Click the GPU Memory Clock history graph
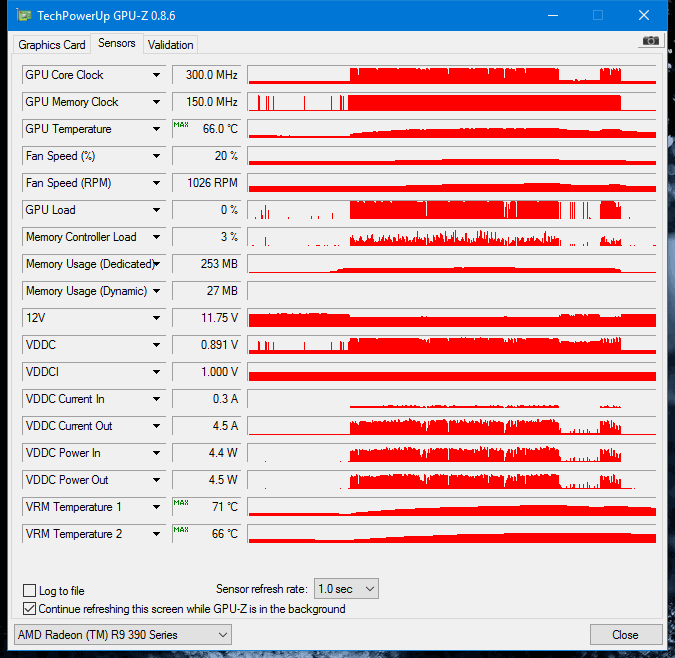This screenshot has height=658, width=675. [452, 102]
